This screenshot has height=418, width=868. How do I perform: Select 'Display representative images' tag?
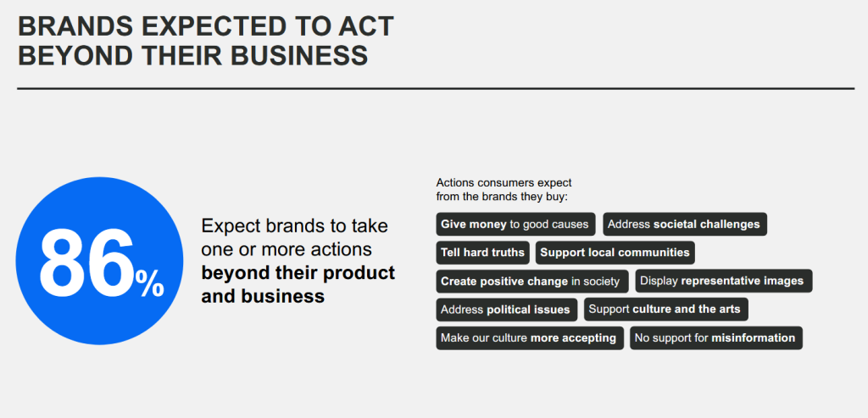[724, 281]
